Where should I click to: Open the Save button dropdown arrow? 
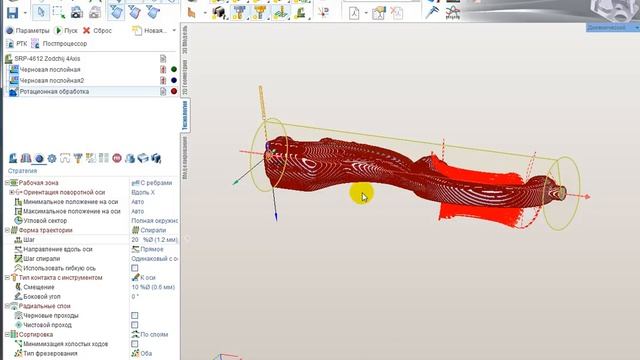coord(25,13)
